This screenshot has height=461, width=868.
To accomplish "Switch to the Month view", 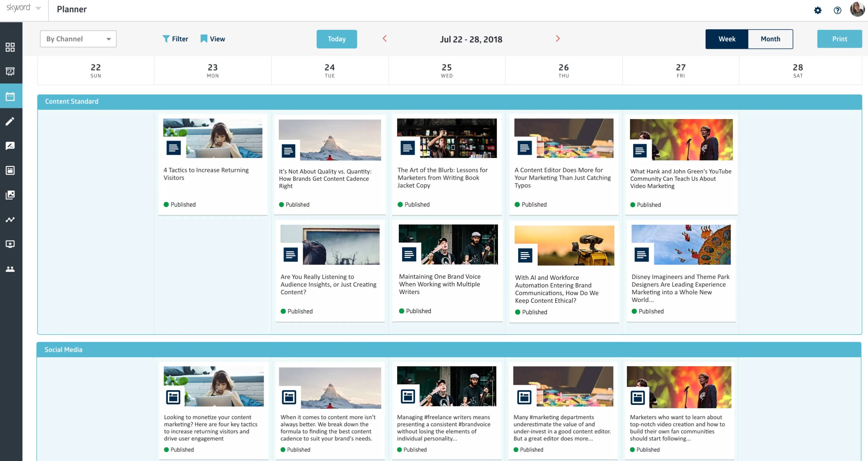I will [770, 39].
